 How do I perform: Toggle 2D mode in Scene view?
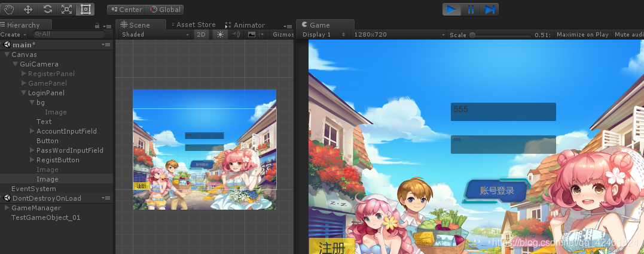202,35
